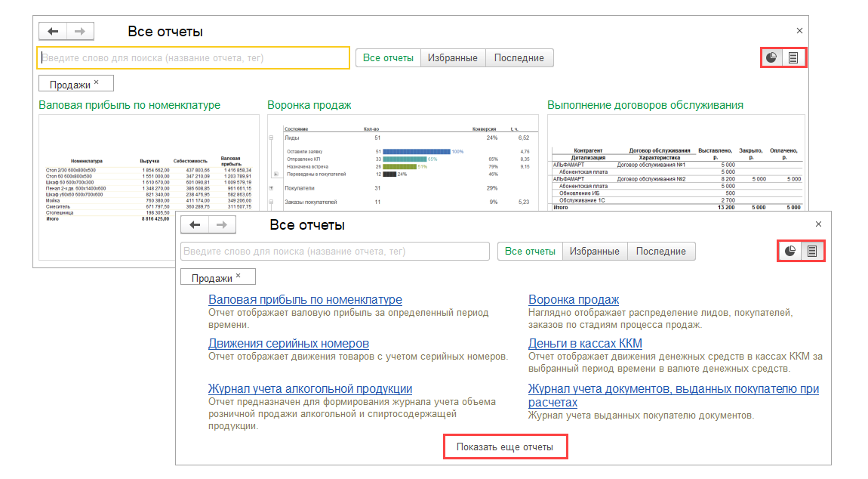This screenshot has height=479, width=868.
Task: Open the green Воронка продаж title in rear window
Action: pyautogui.click(x=309, y=105)
